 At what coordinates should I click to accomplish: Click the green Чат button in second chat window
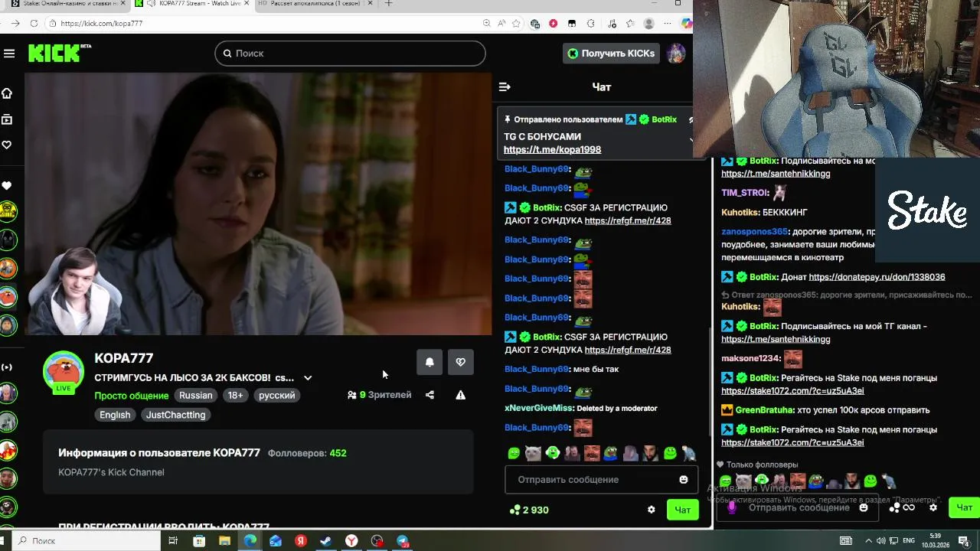tap(964, 507)
